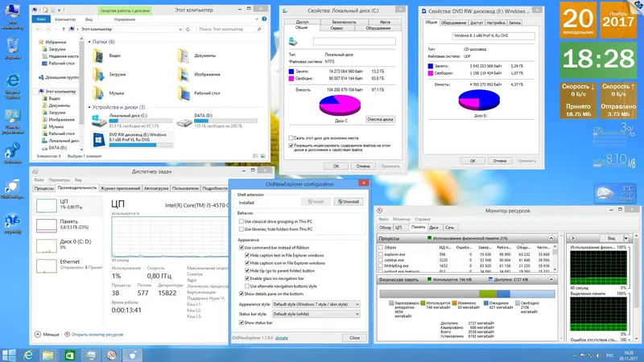Click the Explorer Up arrow navigation button

[64, 29]
